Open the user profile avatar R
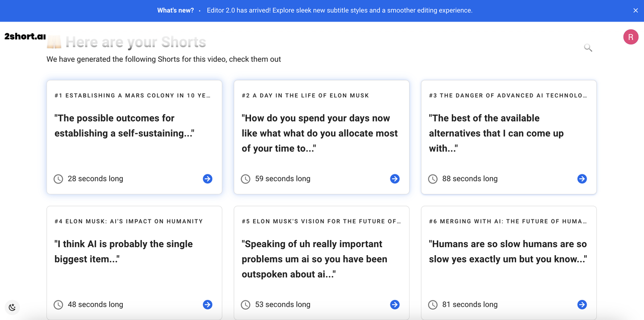The width and height of the screenshot is (644, 320). coord(631,37)
